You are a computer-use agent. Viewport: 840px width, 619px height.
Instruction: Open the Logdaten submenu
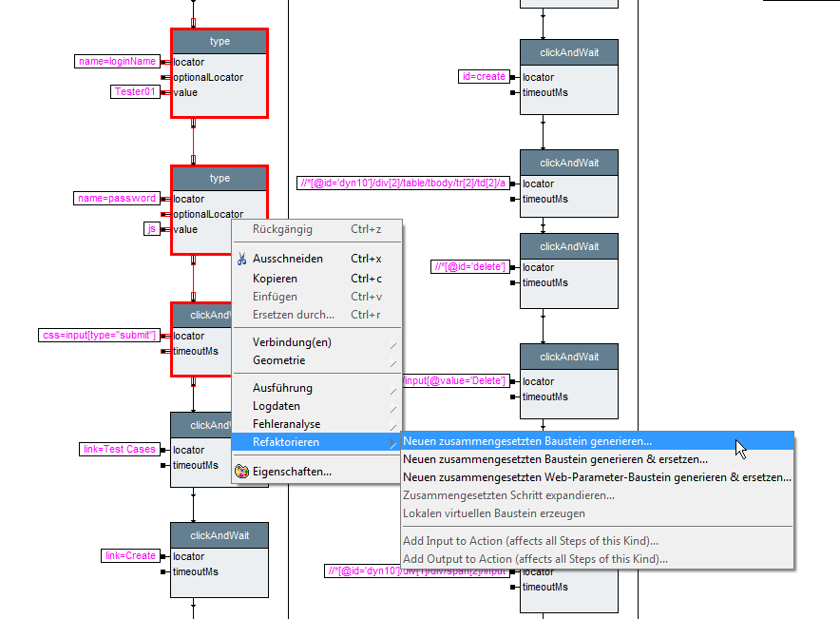[276, 406]
